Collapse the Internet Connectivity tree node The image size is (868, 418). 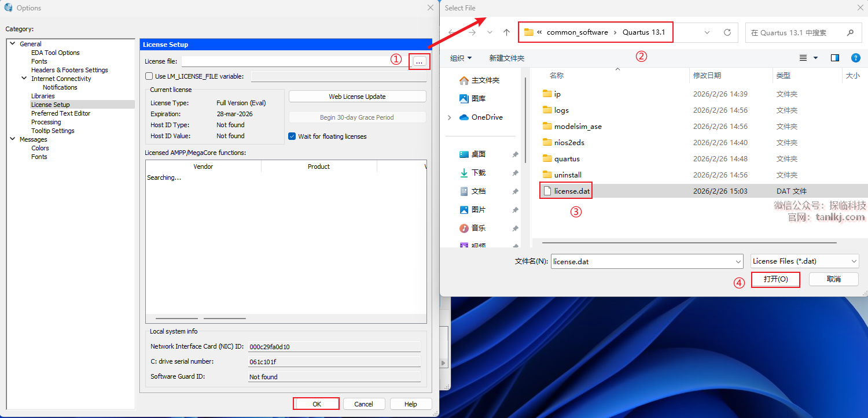pyautogui.click(x=24, y=79)
